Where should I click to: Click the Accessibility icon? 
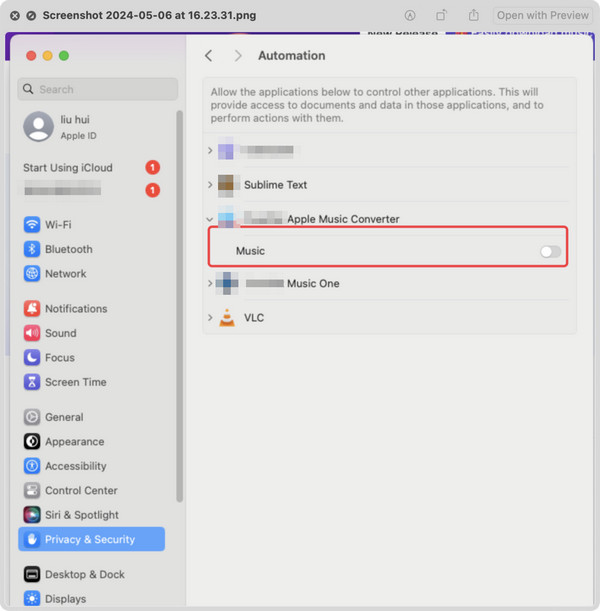[x=32, y=466]
